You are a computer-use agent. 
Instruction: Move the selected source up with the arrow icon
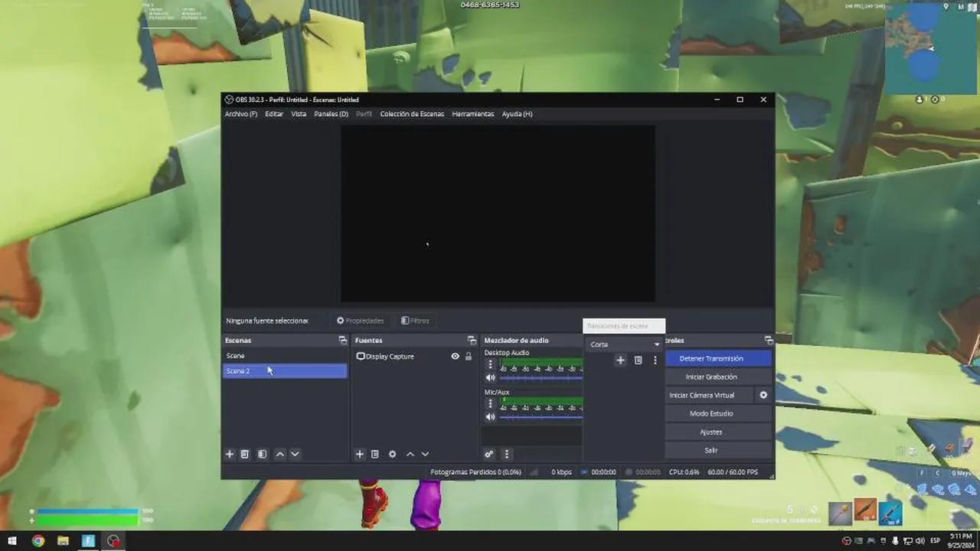coord(410,454)
